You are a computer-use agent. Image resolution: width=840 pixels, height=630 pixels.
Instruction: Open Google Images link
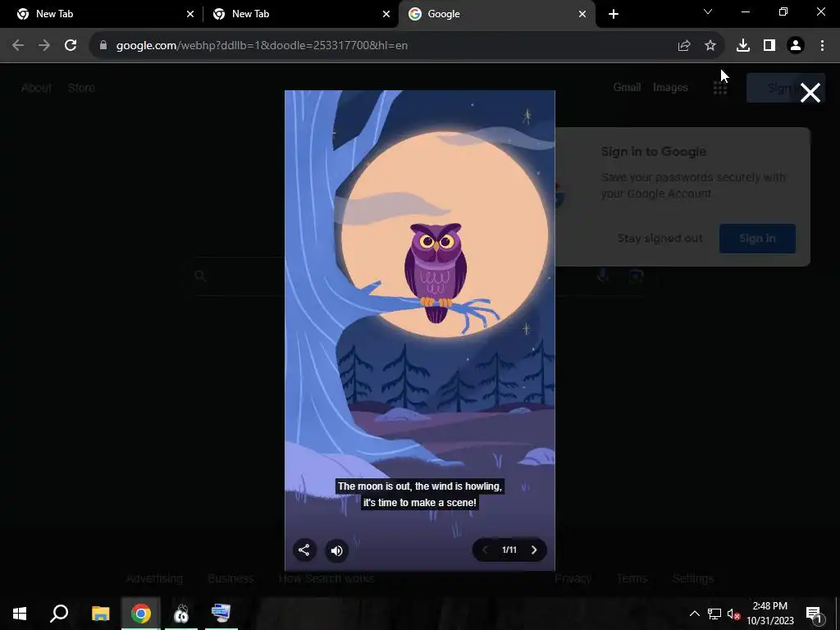point(670,87)
